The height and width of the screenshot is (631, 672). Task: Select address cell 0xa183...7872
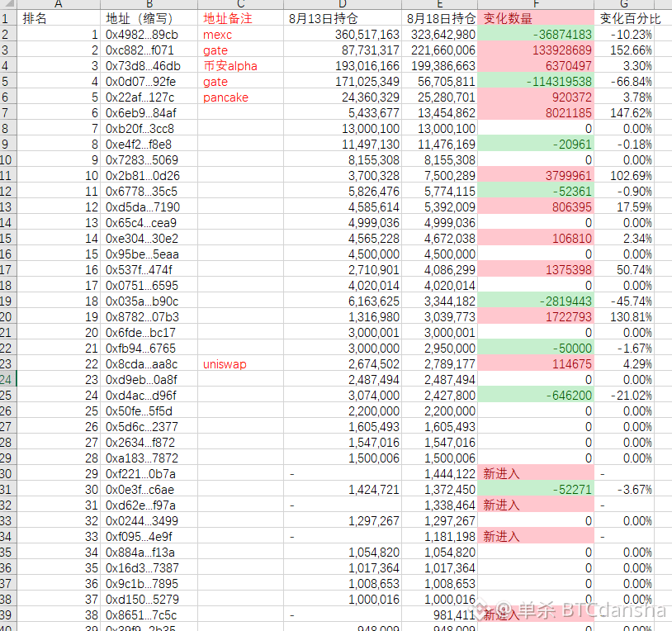[149, 458]
